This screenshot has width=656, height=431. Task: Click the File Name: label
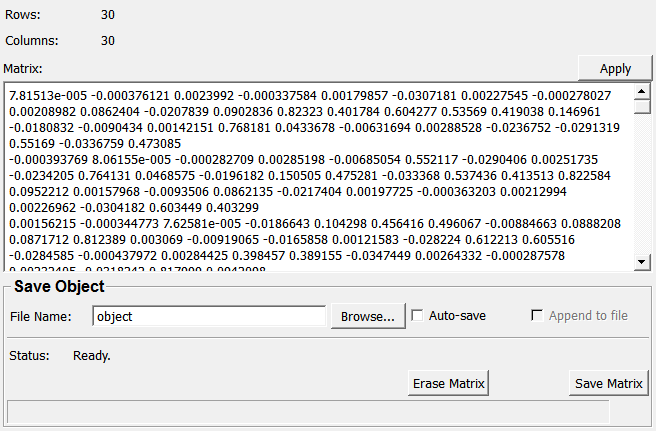coord(41,316)
